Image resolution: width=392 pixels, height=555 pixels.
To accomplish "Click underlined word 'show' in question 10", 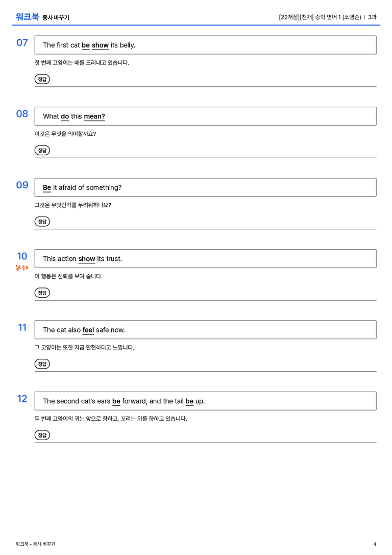I will tap(87, 259).
